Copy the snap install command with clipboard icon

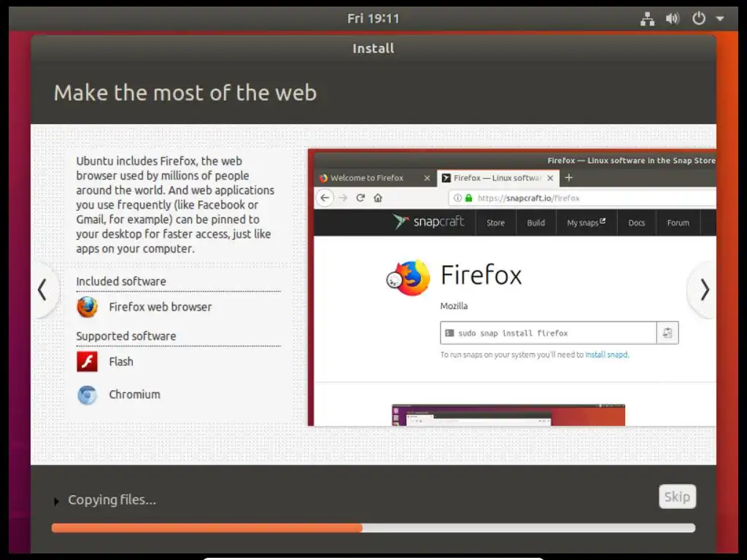pyautogui.click(x=667, y=332)
